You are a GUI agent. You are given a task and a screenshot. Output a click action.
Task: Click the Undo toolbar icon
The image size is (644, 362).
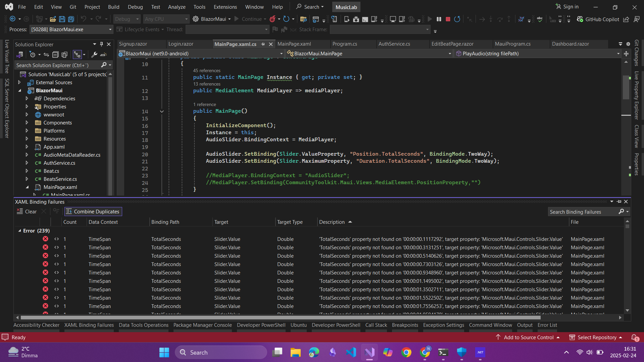(x=84, y=19)
